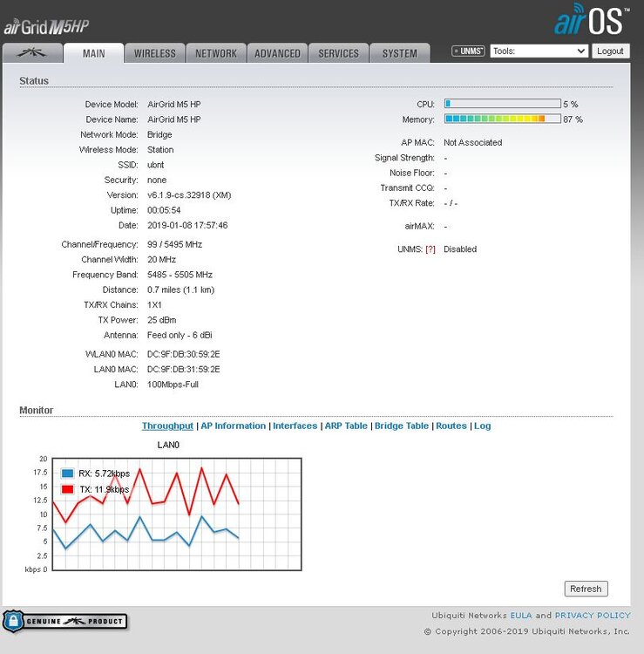This screenshot has height=654, width=644.
Task: Open the Tools dropdown
Action: [539, 51]
